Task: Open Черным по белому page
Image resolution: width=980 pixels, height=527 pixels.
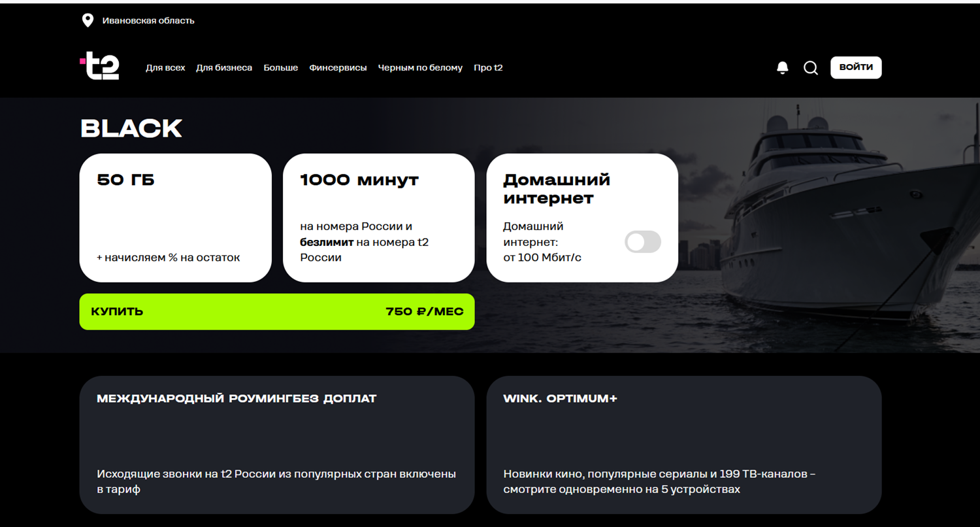Action: (x=420, y=67)
